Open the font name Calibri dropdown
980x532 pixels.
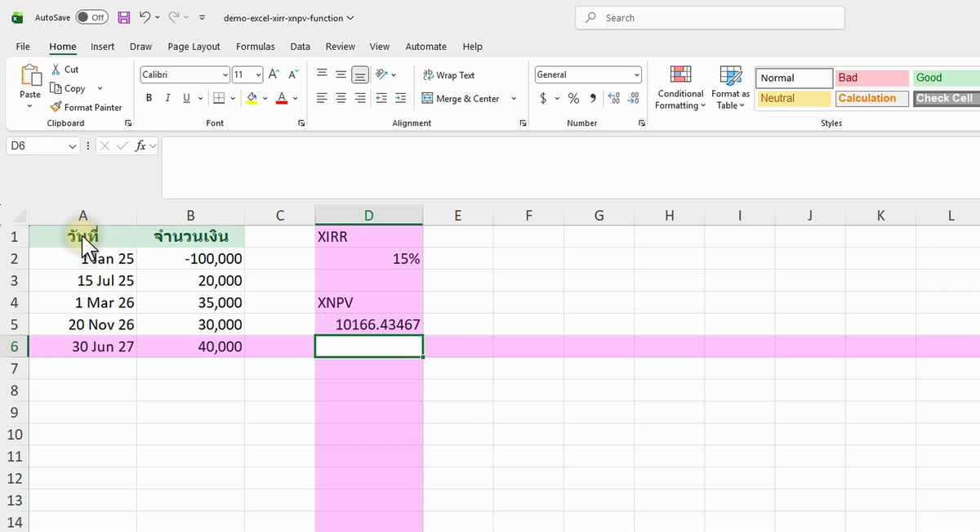point(225,74)
